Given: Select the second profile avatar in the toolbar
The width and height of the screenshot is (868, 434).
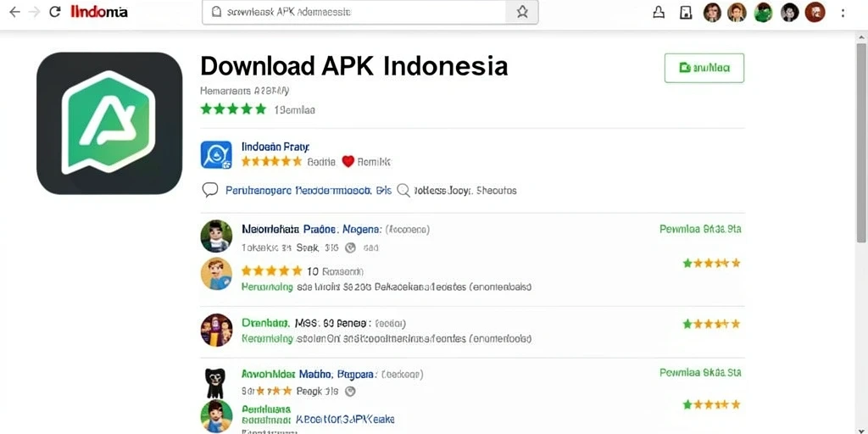Looking at the screenshot, I should pyautogui.click(x=737, y=12).
